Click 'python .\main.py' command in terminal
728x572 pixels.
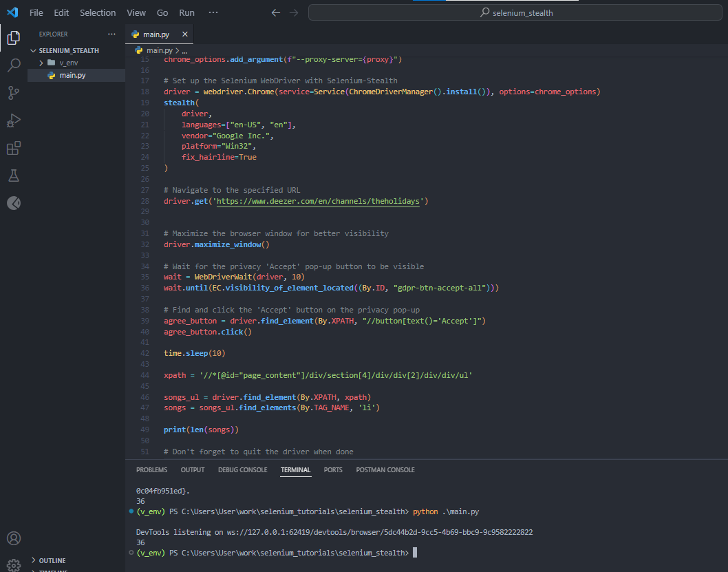click(446, 511)
